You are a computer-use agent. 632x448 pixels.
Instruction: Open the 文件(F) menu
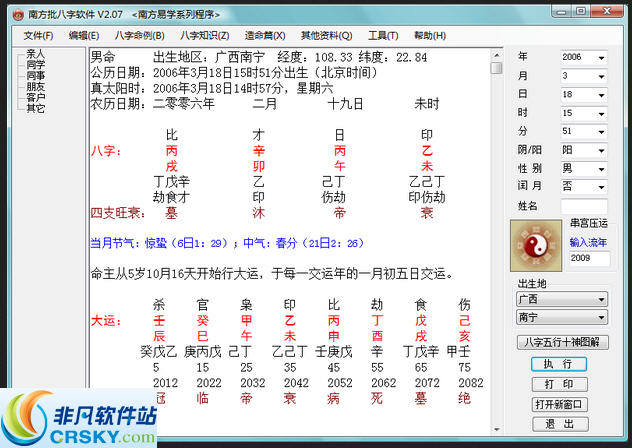pyautogui.click(x=38, y=36)
